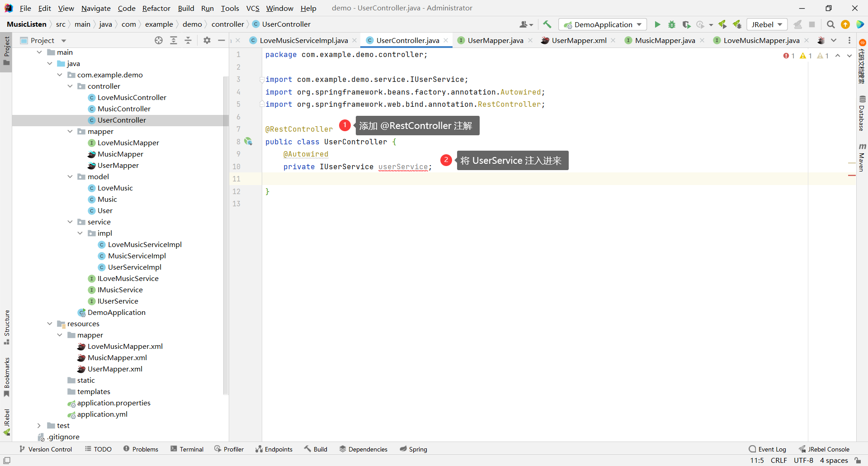Collapse the service folder in tree
This screenshot has width=868, height=466.
click(70, 222)
